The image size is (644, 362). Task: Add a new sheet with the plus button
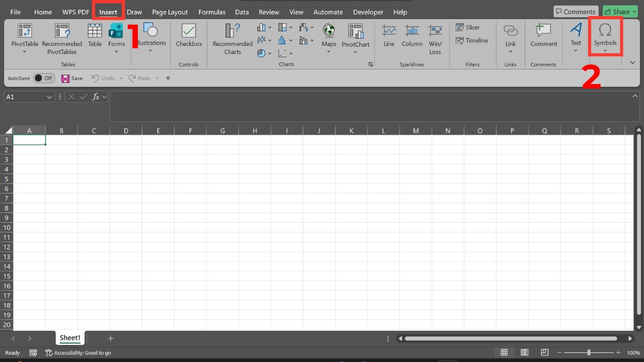(x=111, y=338)
